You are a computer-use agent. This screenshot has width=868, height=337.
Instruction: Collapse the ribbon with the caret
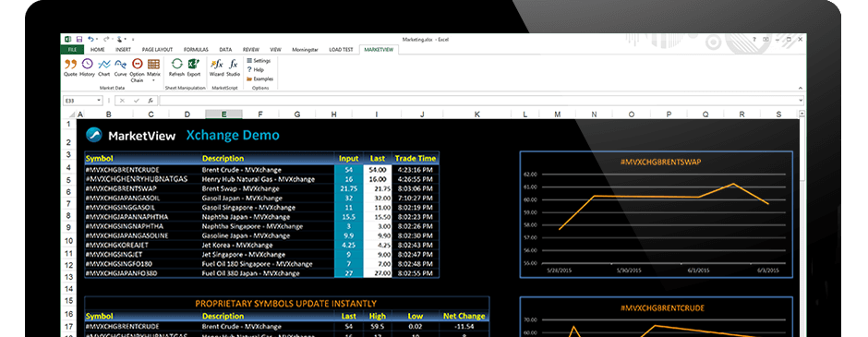[x=800, y=88]
